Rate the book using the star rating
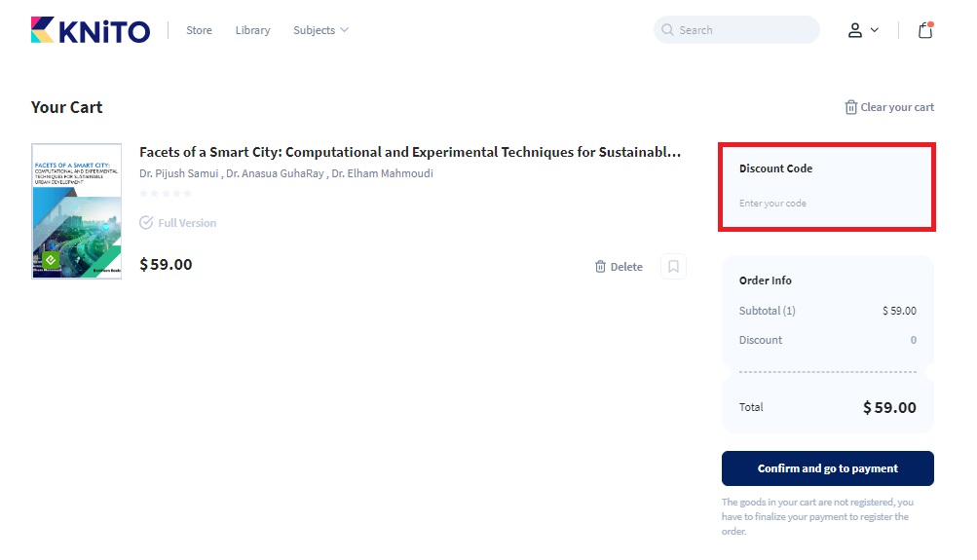The width and height of the screenshot is (977, 560). point(166,194)
